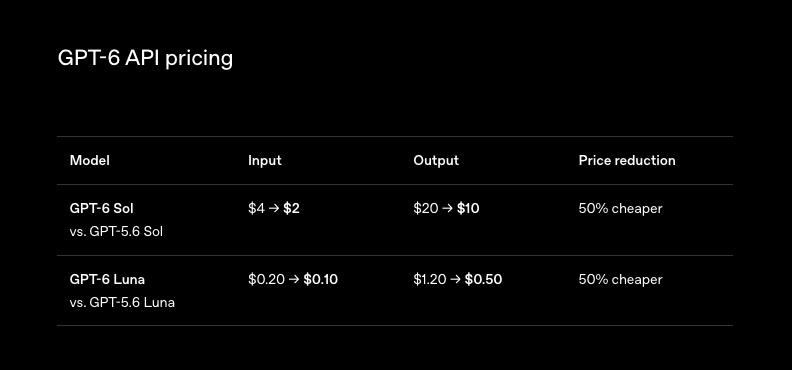Click the old Luna output price $1.20
This screenshot has width=792, height=370.
tap(430, 280)
